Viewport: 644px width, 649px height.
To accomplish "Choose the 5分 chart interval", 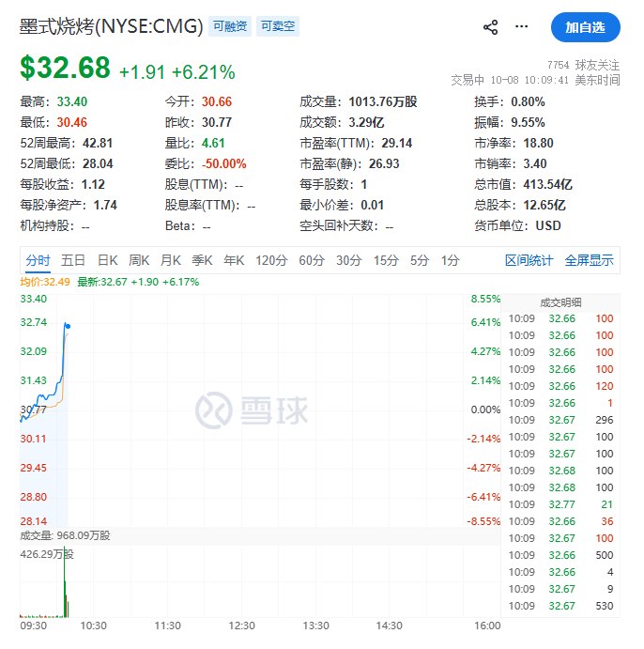I will tap(420, 260).
